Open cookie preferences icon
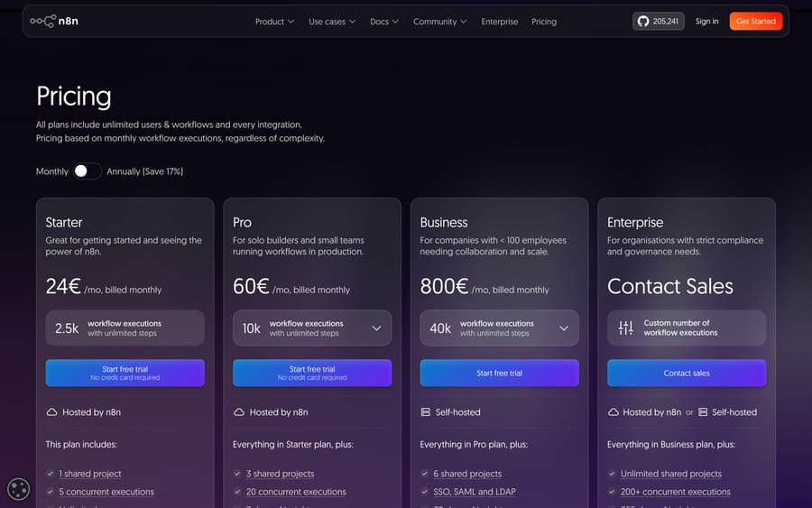The width and height of the screenshot is (812, 508). pos(18,489)
